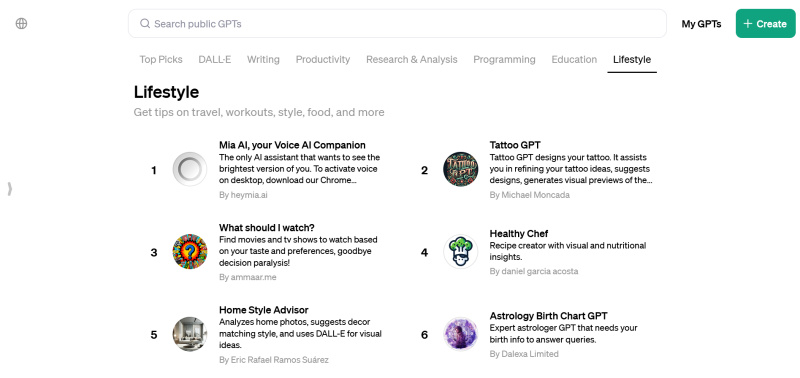The image size is (800, 378).
Task: Click the green Create button
Action: tap(765, 23)
